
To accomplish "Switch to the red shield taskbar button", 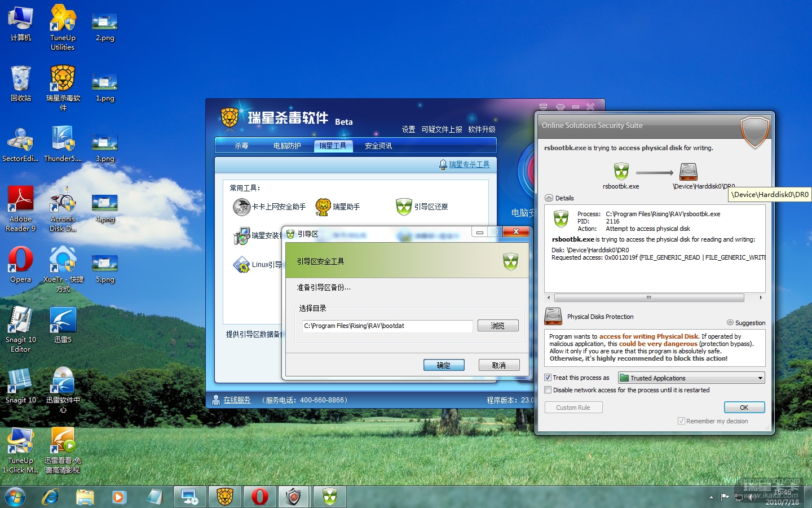I will click(x=294, y=497).
